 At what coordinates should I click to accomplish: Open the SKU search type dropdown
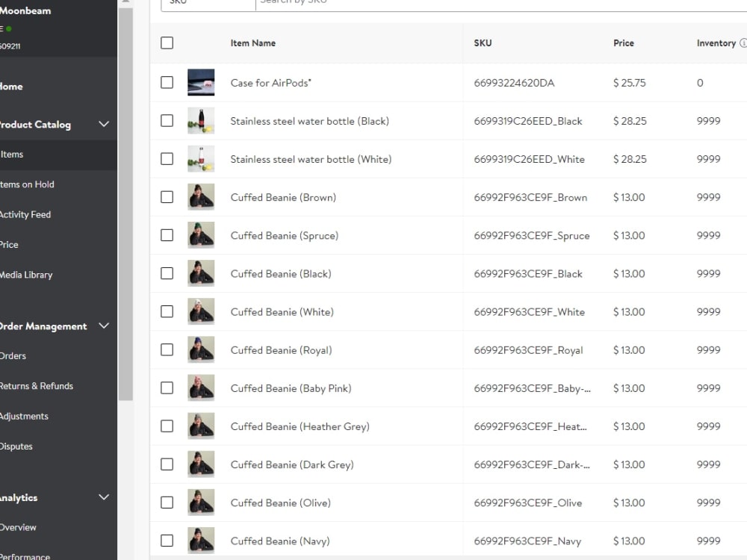pyautogui.click(x=208, y=4)
